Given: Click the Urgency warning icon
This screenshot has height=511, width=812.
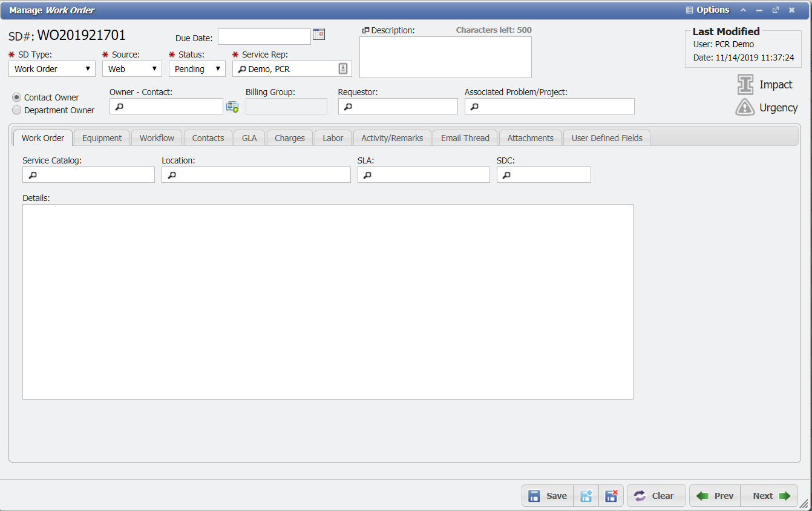Looking at the screenshot, I should pos(744,107).
